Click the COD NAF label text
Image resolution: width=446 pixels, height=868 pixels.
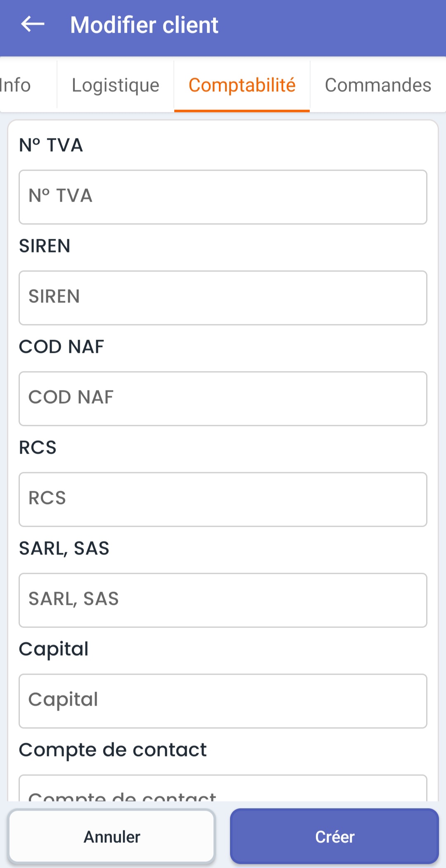coord(62,347)
